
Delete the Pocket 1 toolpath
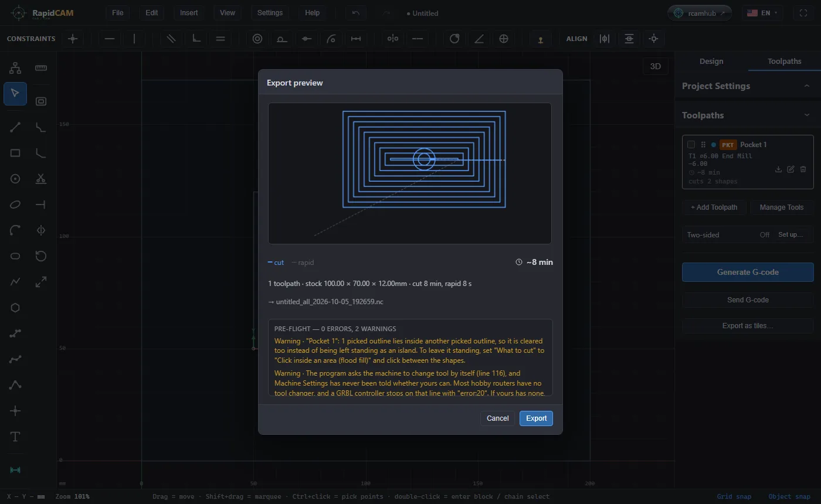pos(803,169)
